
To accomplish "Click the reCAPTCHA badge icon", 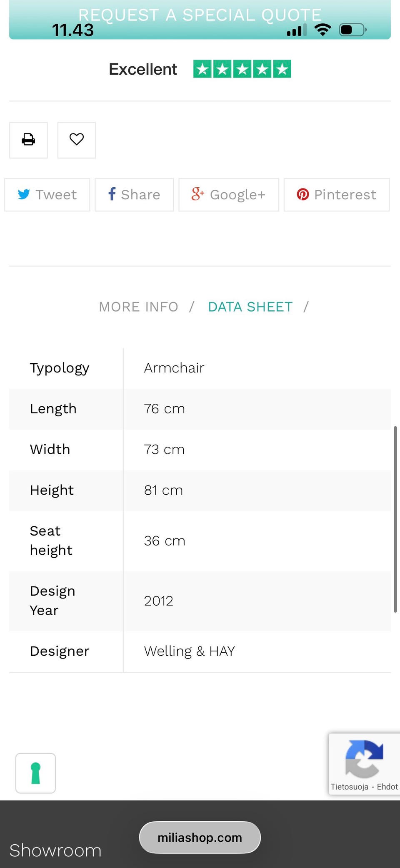I will [x=364, y=759].
